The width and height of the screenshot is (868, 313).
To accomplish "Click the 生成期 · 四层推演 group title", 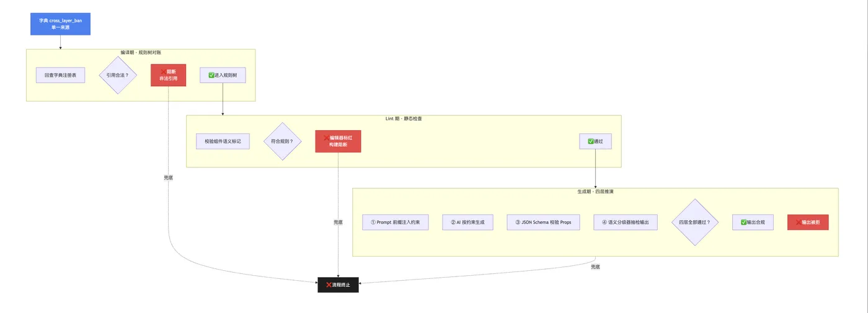I will (x=595, y=192).
